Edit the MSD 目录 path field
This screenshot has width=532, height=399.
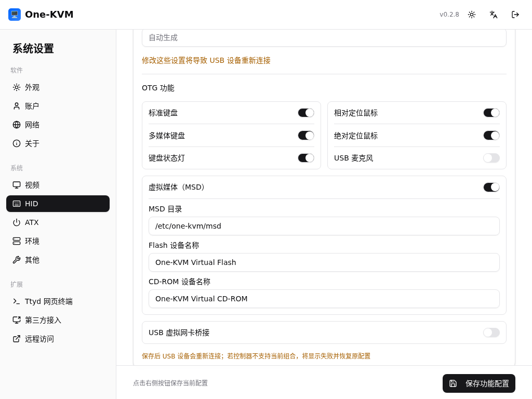click(324, 226)
